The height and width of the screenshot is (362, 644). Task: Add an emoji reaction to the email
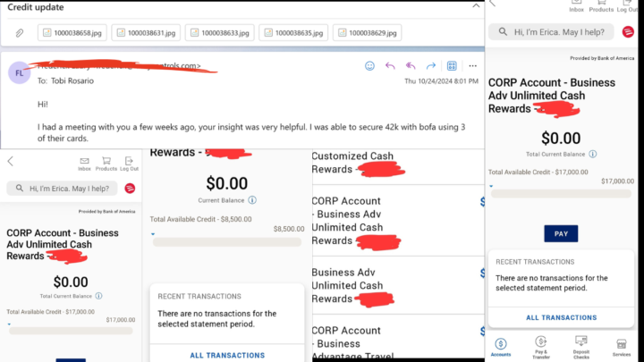369,66
